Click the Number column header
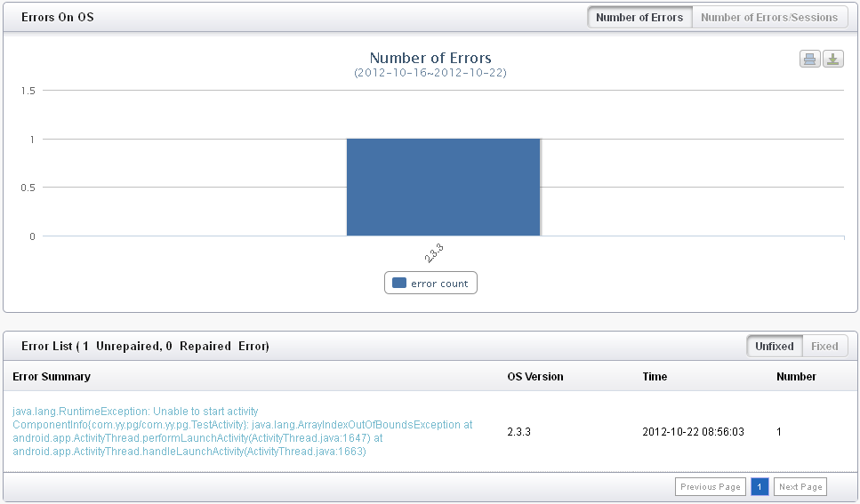This screenshot has width=860, height=504. coord(796,377)
